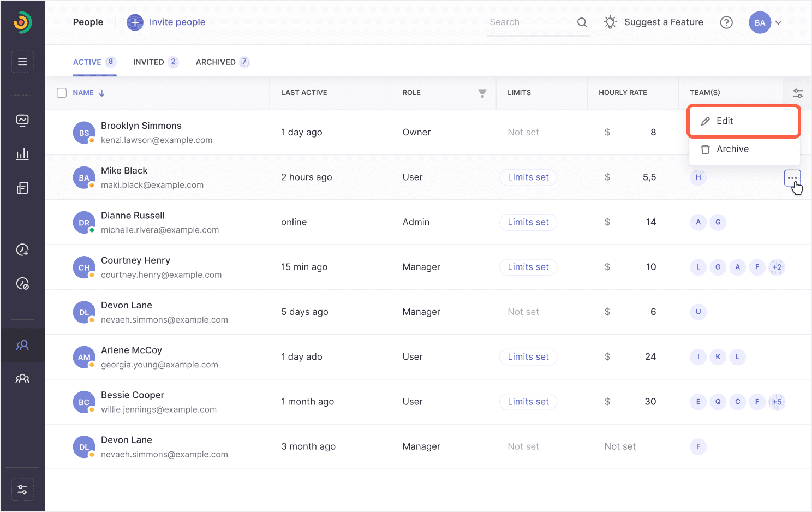Click the Invite people button
Viewport: 812px width, 512px height.
[166, 22]
